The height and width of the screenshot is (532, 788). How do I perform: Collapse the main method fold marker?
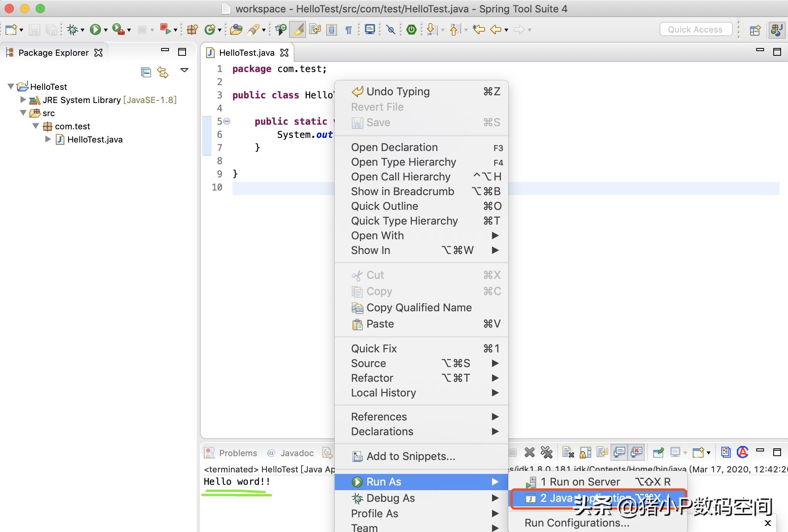(x=227, y=121)
